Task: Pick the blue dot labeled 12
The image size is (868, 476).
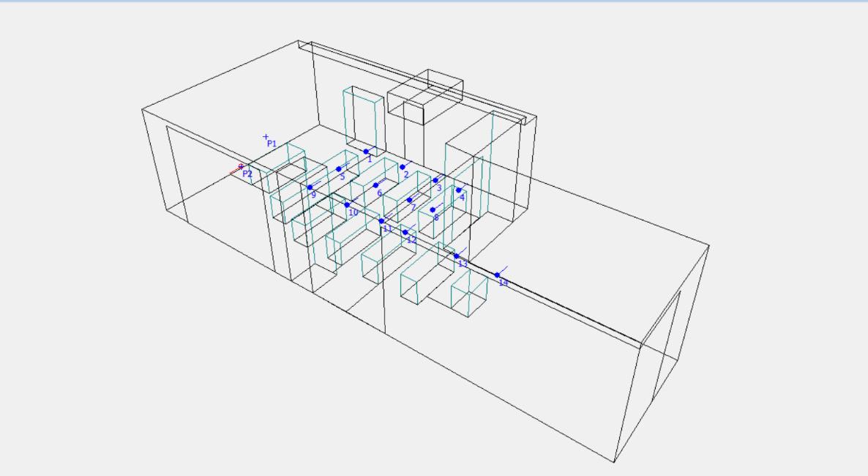Action: [405, 232]
